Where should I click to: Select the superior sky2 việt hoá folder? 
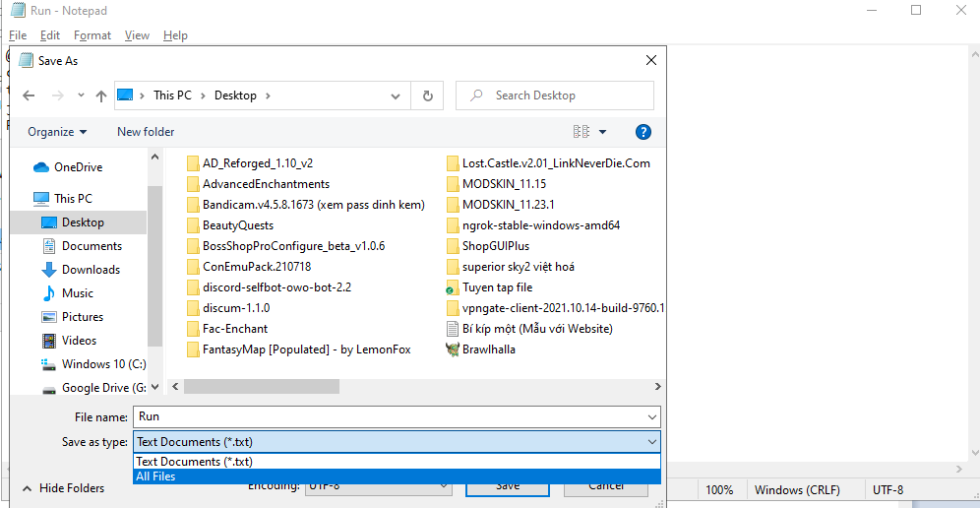(510, 267)
